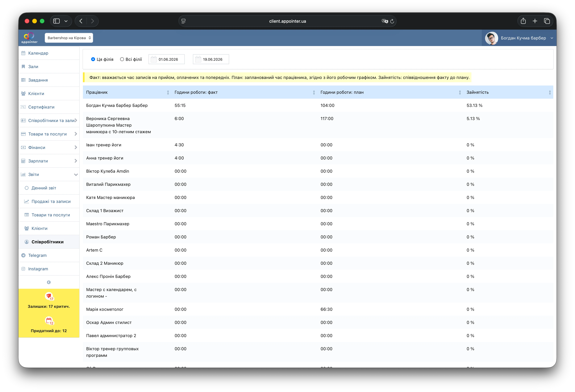Click the stock alert icon with 17 badge
This screenshot has width=575, height=392.
point(49,296)
